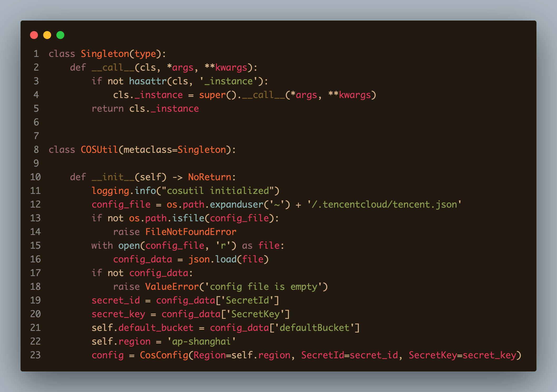Click the hasattr function call
The width and height of the screenshot is (557, 392).
148,81
